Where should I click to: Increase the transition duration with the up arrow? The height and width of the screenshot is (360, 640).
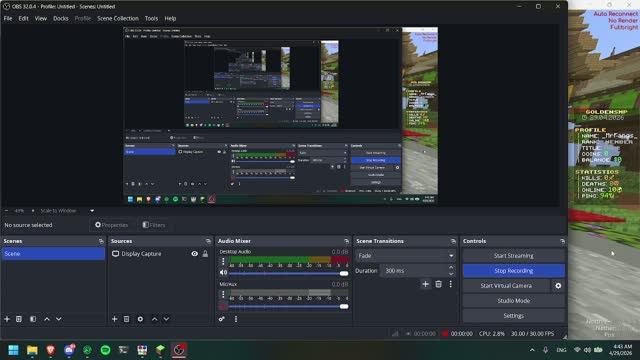coord(451,267)
